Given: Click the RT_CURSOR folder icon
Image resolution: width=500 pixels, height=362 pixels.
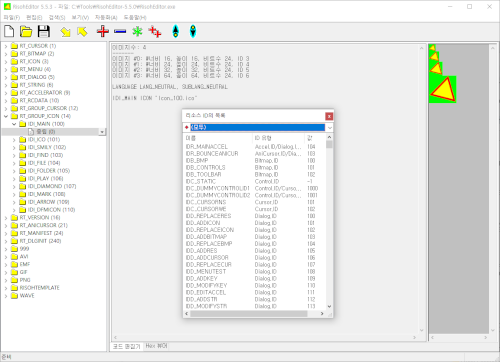Looking at the screenshot, I should pos(14,46).
